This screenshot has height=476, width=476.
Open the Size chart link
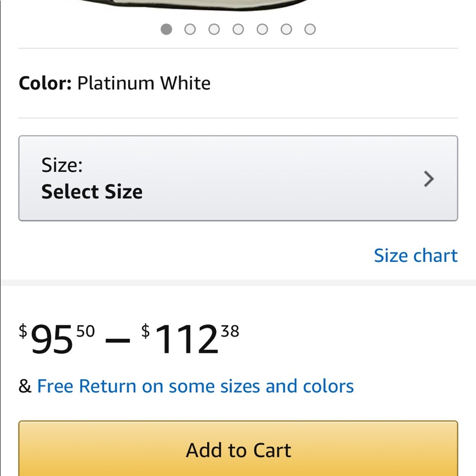tap(415, 256)
